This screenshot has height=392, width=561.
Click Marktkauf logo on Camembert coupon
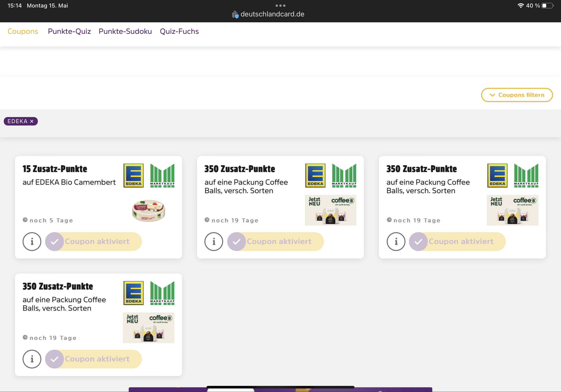(x=162, y=176)
